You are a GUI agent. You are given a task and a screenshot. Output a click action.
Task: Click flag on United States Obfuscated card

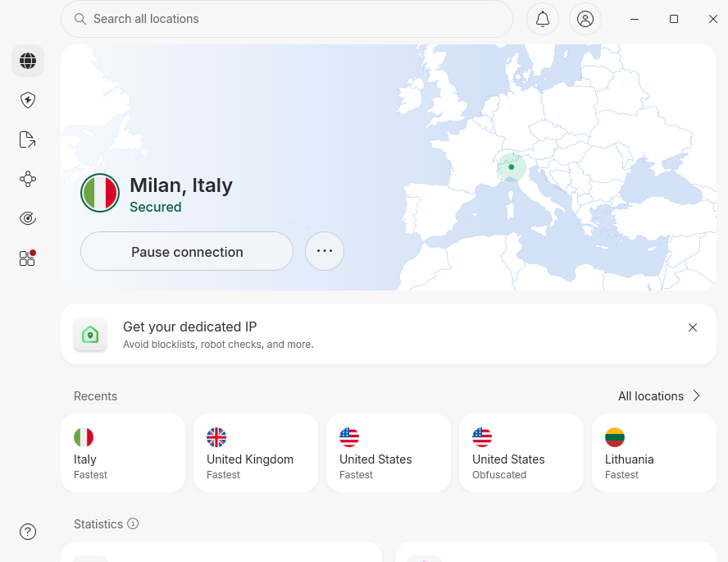[482, 437]
